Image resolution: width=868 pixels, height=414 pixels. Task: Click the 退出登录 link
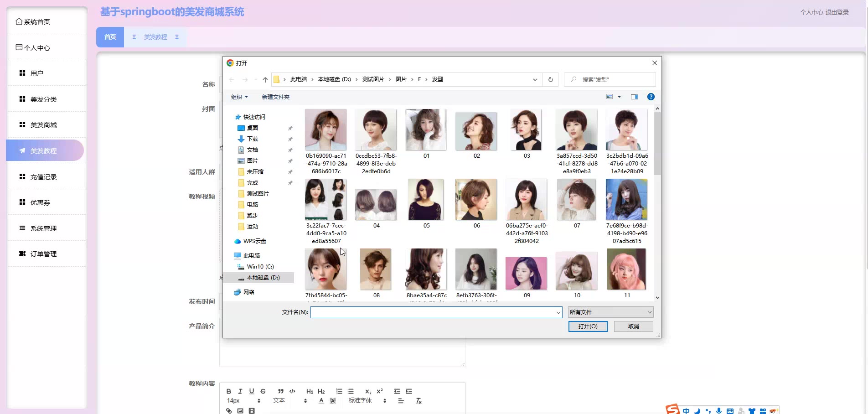[x=837, y=12]
